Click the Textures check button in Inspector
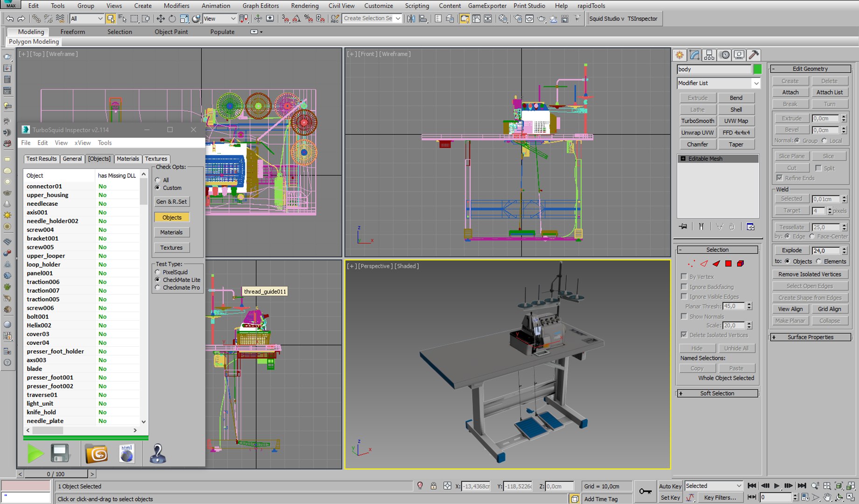This screenshot has height=504, width=859. coord(171,248)
